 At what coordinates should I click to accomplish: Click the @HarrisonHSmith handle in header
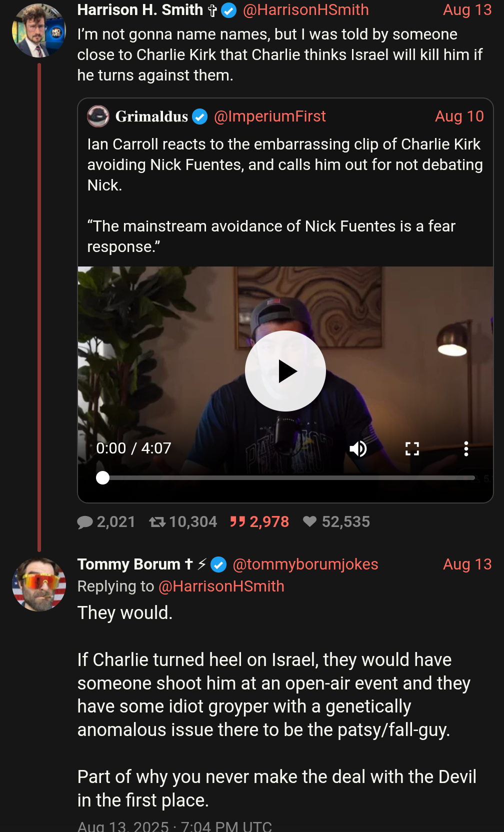(x=305, y=10)
